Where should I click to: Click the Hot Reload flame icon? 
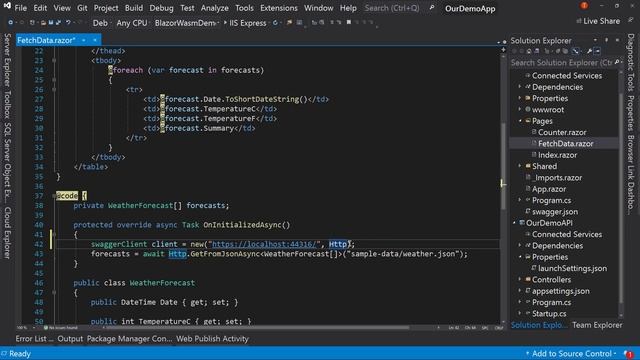click(x=289, y=22)
